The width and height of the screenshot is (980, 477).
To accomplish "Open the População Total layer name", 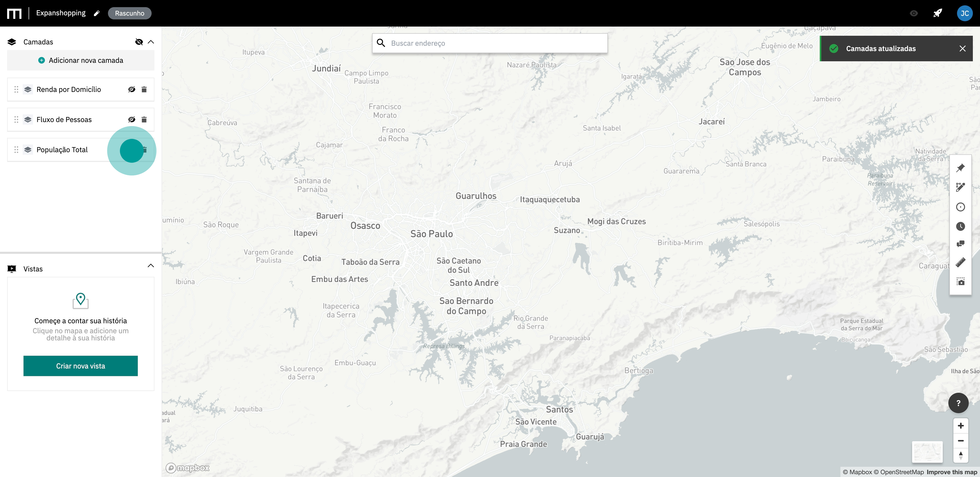I will click(x=62, y=150).
